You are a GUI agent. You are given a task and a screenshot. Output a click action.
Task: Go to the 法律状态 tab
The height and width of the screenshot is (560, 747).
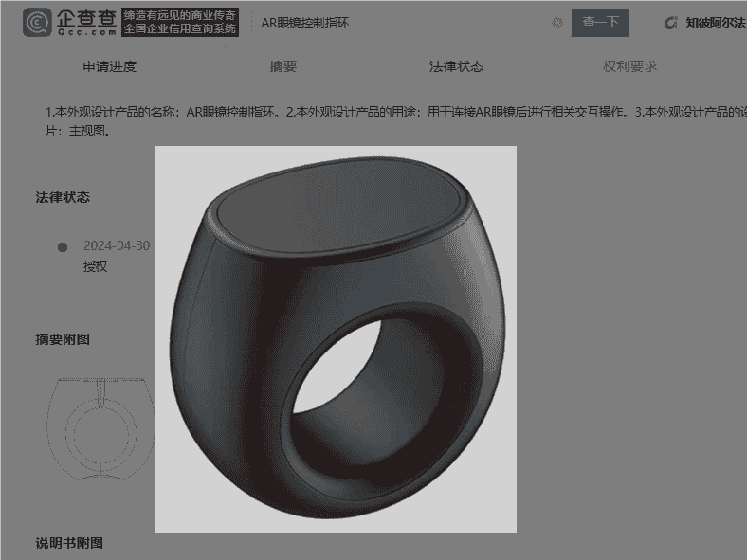(456, 66)
